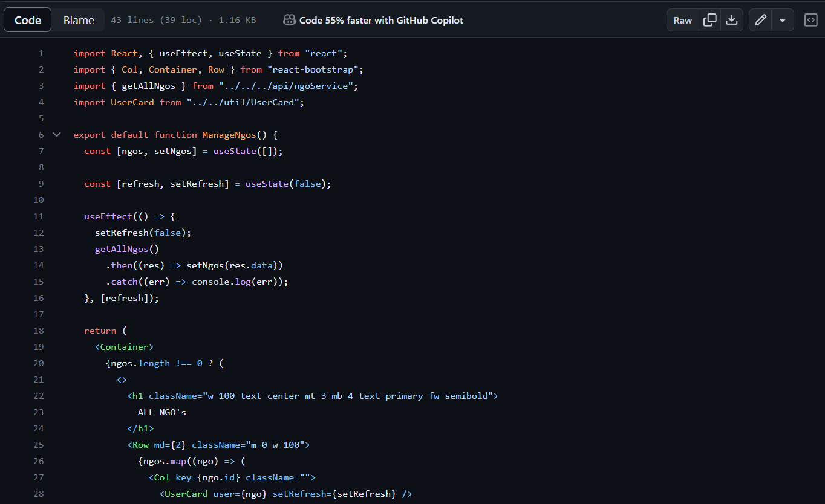Open the Raw file view
Viewport: 825px width, 504px height.
click(683, 20)
